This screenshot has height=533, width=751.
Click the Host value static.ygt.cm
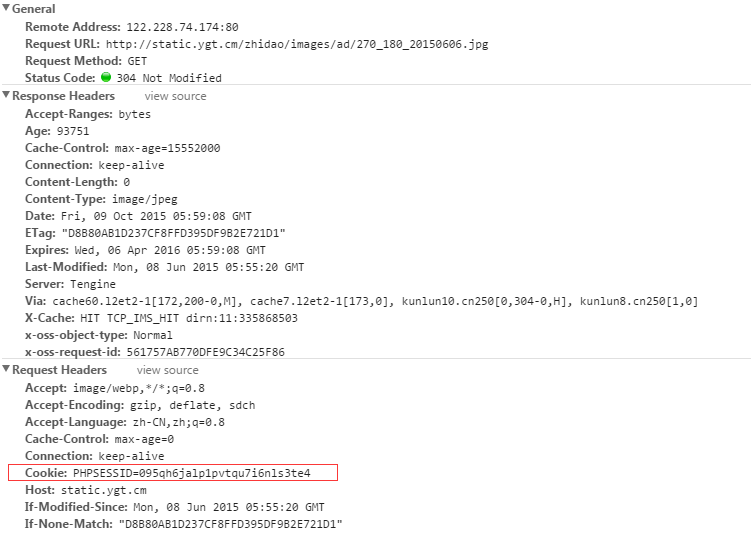104,489
